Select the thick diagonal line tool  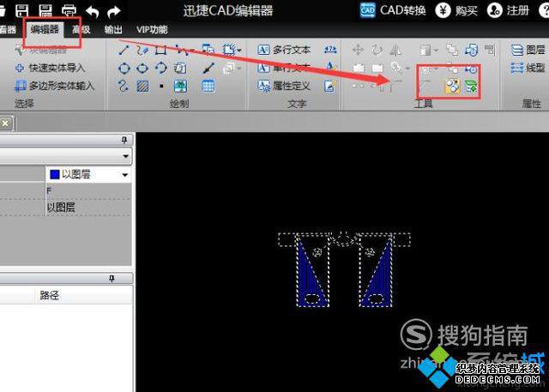208,68
